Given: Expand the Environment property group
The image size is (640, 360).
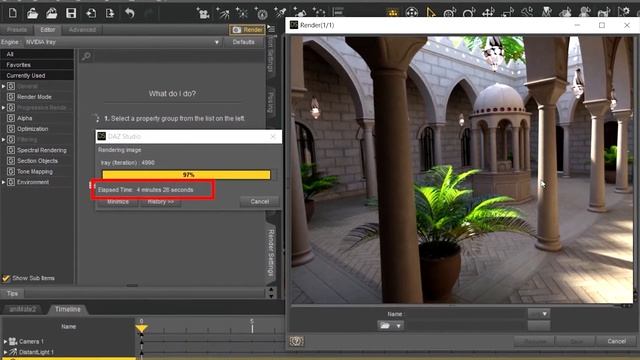Looking at the screenshot, I should point(3,182).
